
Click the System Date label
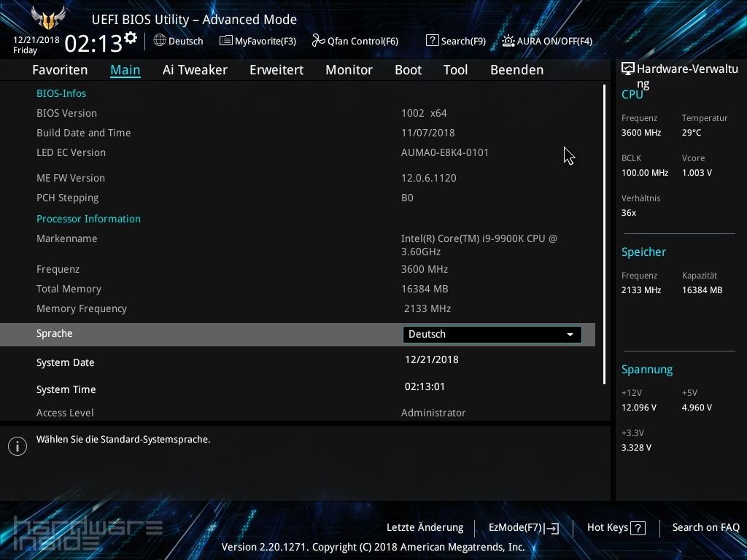[65, 363]
